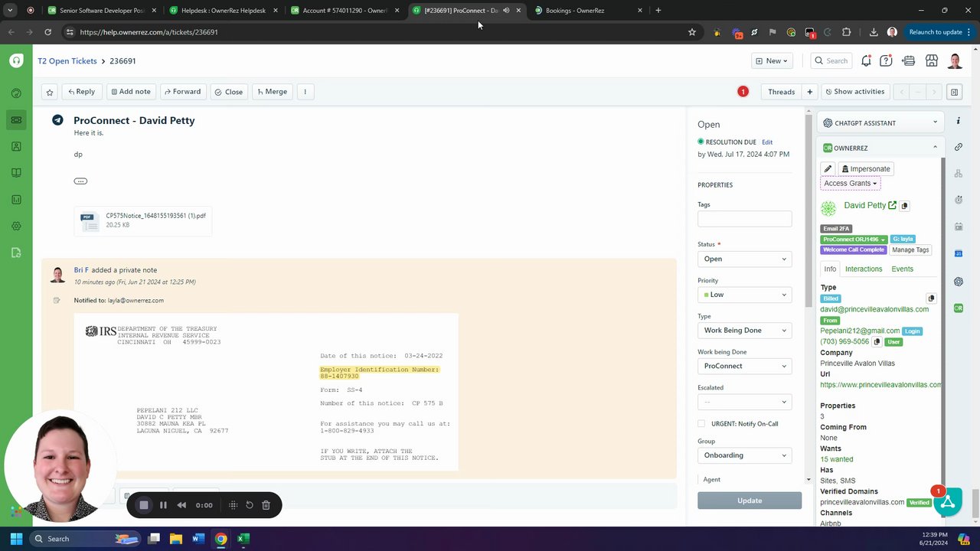Click Show activities button
Screen dimensions: 980x551
tap(854, 92)
